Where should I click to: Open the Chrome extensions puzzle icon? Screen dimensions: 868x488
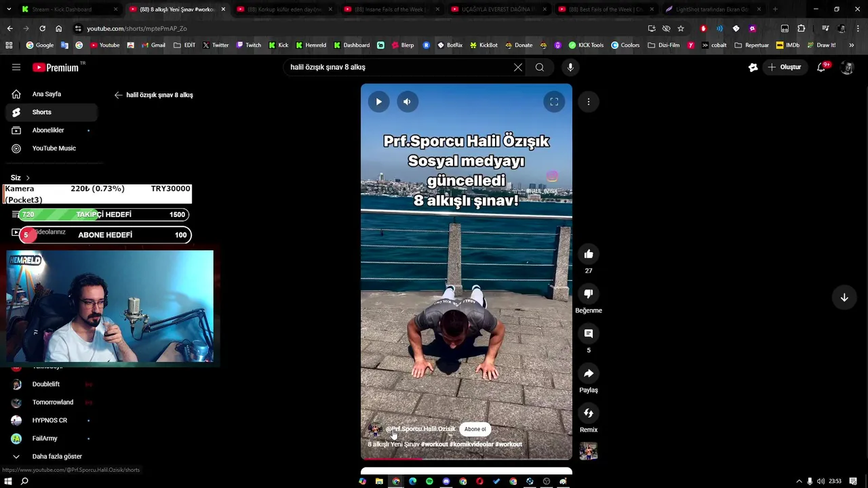pos(801,28)
